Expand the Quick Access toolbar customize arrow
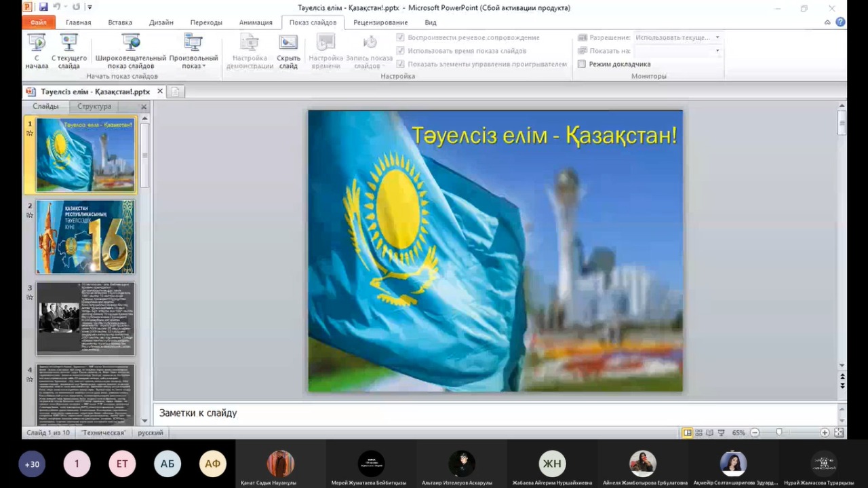This screenshot has width=868, height=488. coord(90,7)
